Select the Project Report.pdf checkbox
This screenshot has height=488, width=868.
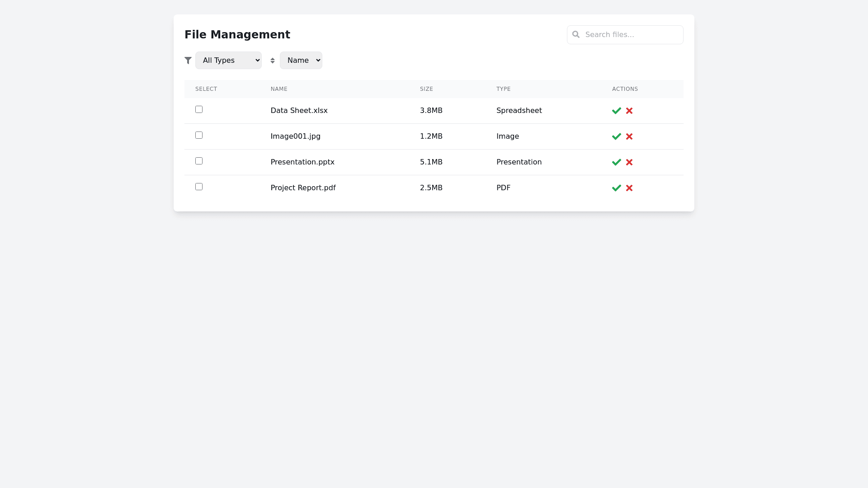click(199, 187)
